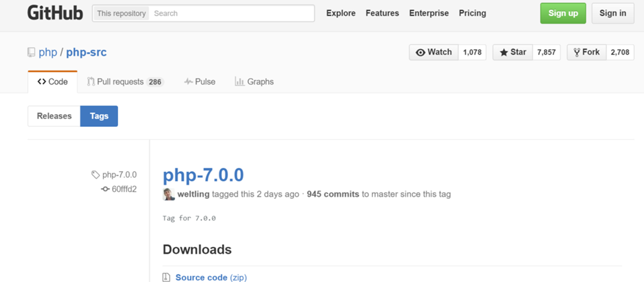Switch to the Releases view
The image size is (644, 282).
click(54, 116)
